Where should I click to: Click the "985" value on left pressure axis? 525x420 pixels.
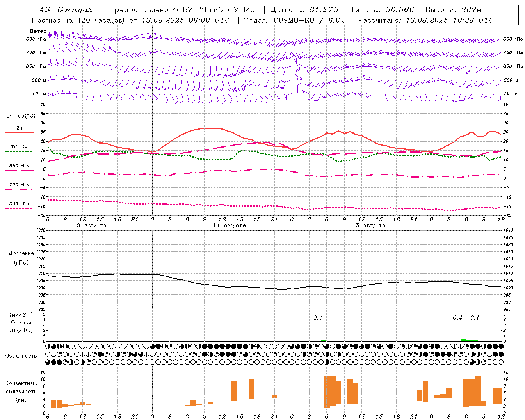click(42, 309)
